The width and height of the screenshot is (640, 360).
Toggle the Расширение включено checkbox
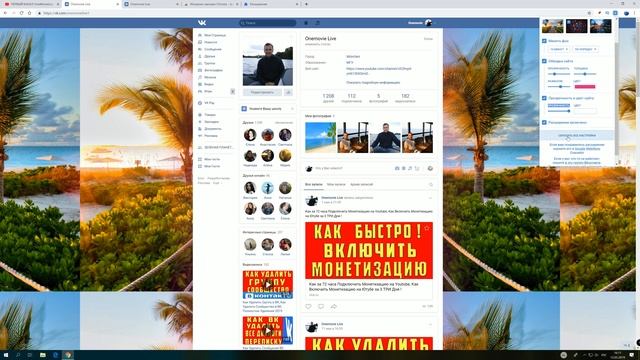tap(544, 122)
